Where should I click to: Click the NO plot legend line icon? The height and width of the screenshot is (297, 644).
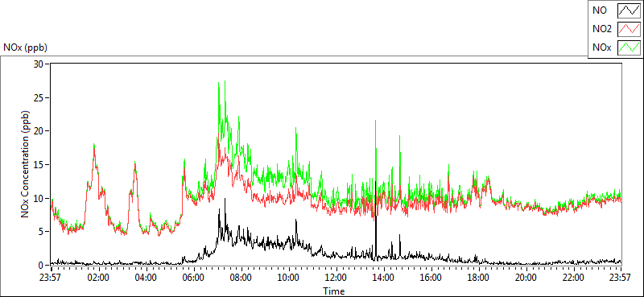[629, 10]
